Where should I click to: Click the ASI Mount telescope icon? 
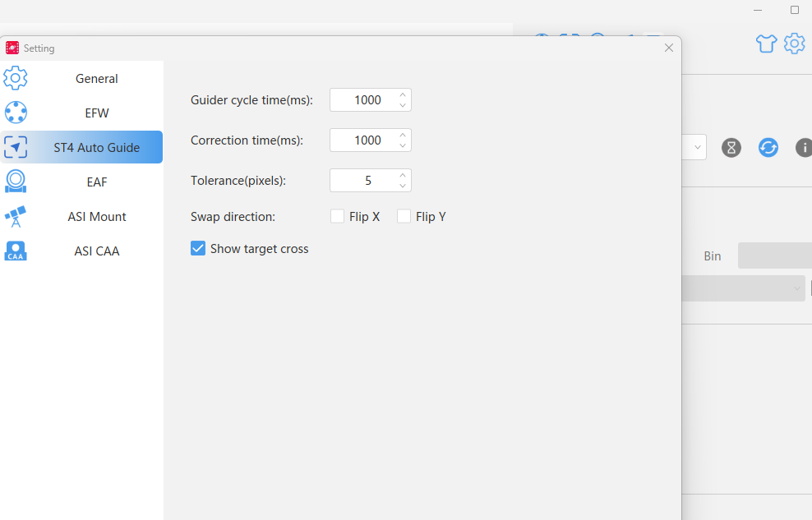click(16, 217)
